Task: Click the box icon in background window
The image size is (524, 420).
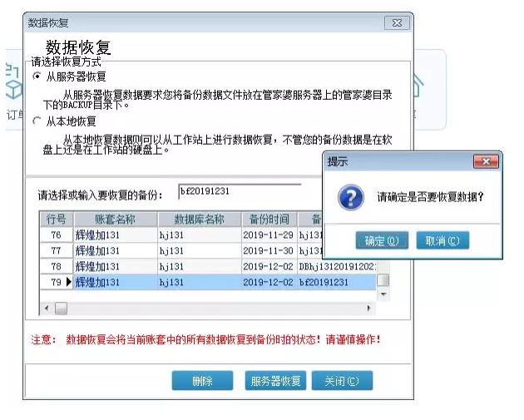Action: click(x=13, y=89)
